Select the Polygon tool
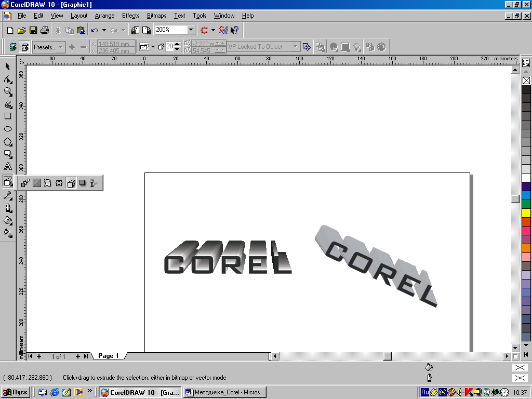The width and height of the screenshot is (532, 399). [8, 141]
